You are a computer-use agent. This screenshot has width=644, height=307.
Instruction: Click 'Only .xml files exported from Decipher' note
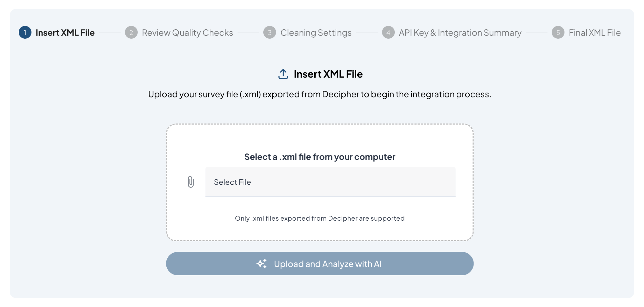tap(320, 218)
